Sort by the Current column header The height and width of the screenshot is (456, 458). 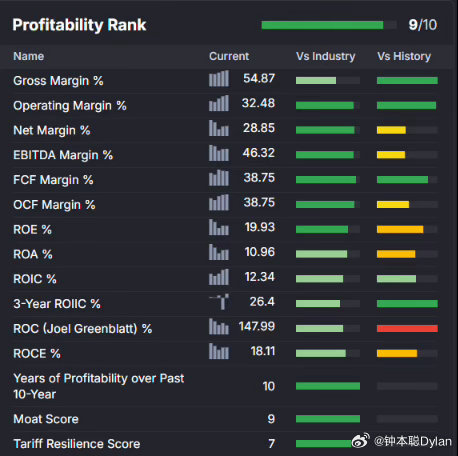click(x=229, y=56)
